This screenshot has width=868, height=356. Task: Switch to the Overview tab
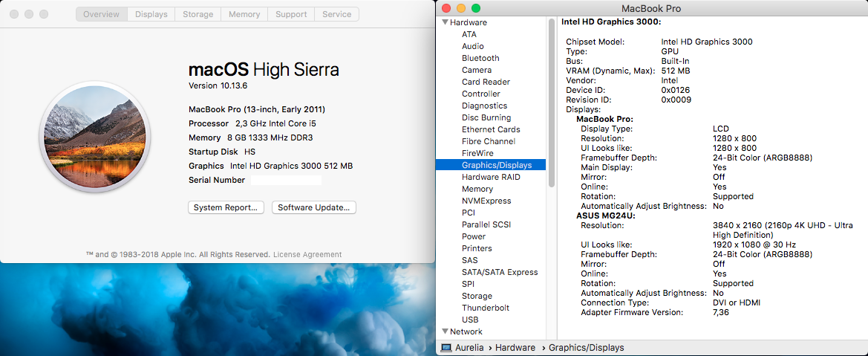pos(102,14)
